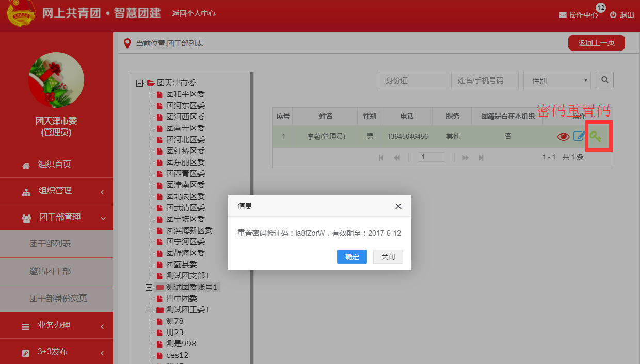Image resolution: width=640 pixels, height=364 pixels.
Task: Click the blue edit pencil icon
Action: (x=580, y=136)
